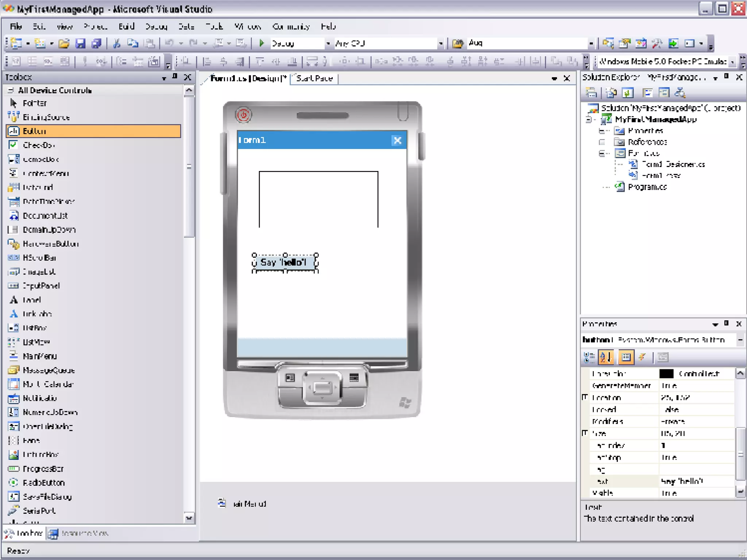747x560 pixels.
Task: Toggle Categorized view in Properties panel
Action: pyautogui.click(x=589, y=357)
